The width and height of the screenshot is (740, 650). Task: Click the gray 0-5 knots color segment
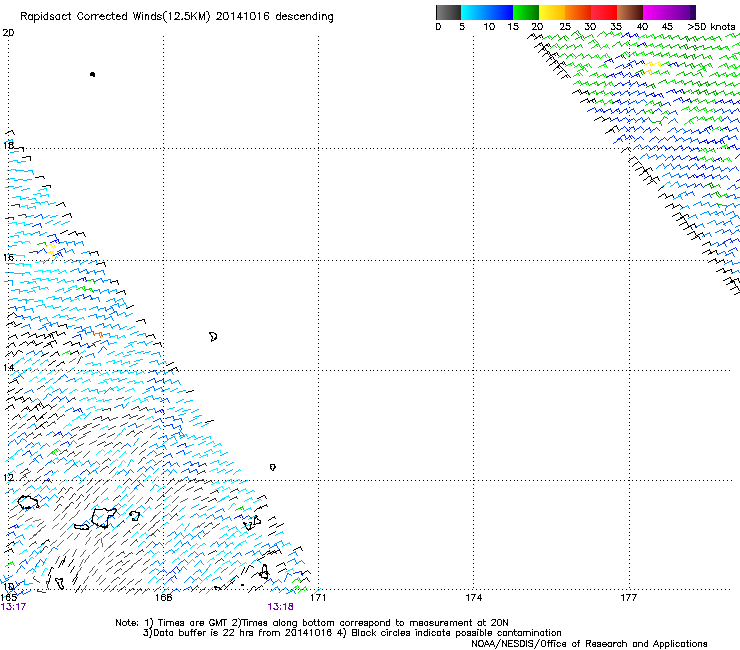pos(448,12)
